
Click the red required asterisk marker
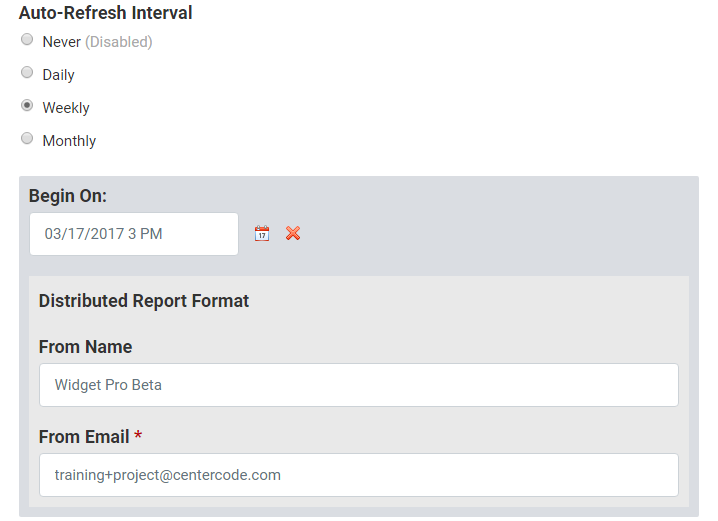click(x=138, y=434)
